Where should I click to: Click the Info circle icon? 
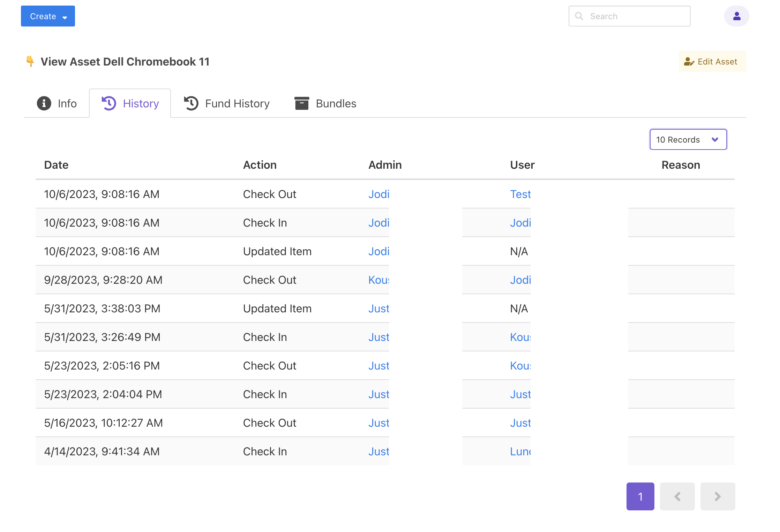tap(44, 104)
